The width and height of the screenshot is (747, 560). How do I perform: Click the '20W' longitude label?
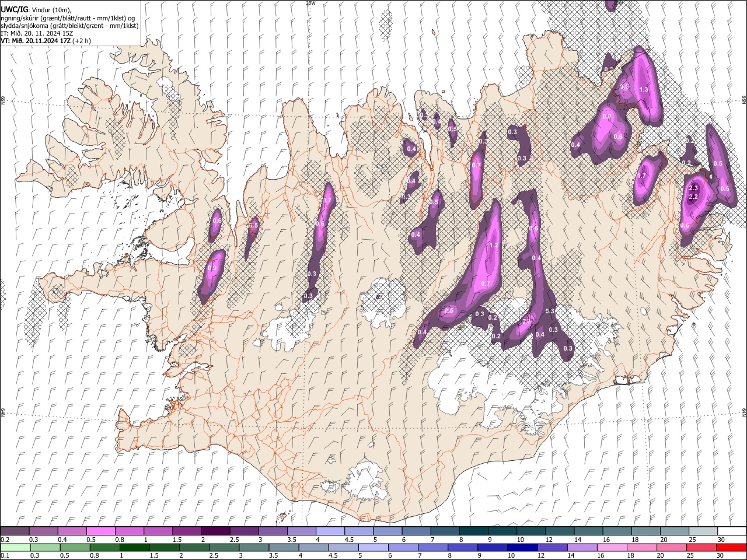click(x=310, y=3)
